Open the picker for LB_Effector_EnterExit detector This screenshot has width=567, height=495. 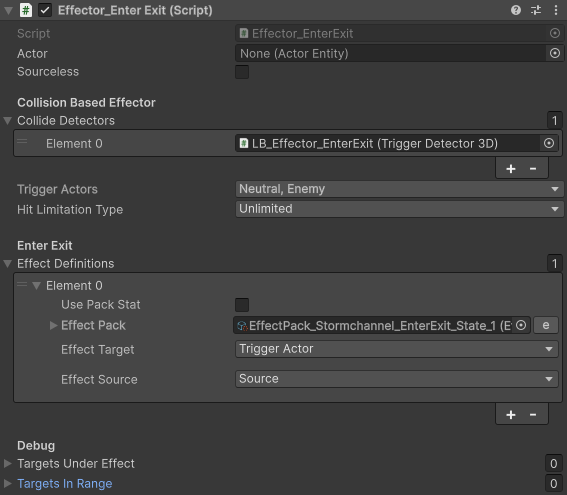549,144
